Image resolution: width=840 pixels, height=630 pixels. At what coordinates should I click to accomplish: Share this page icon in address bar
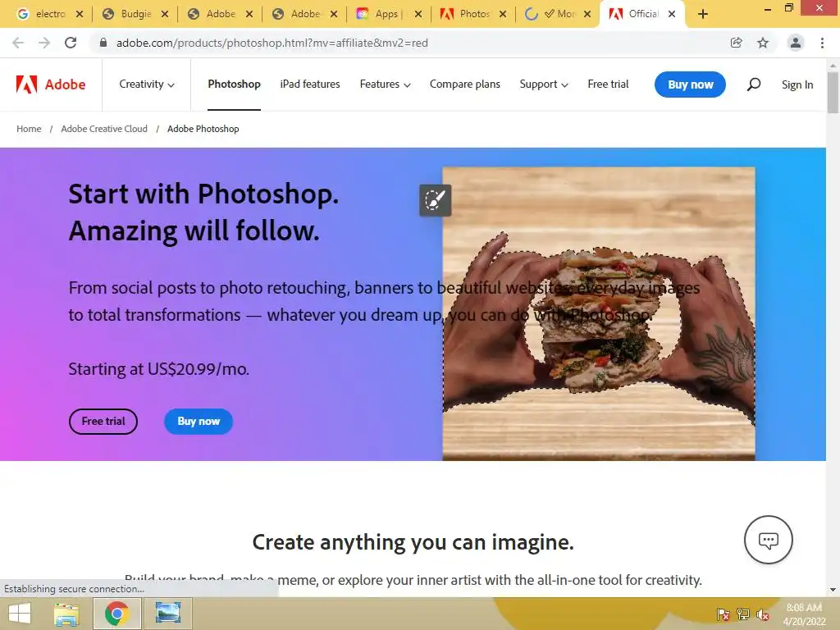(x=737, y=43)
